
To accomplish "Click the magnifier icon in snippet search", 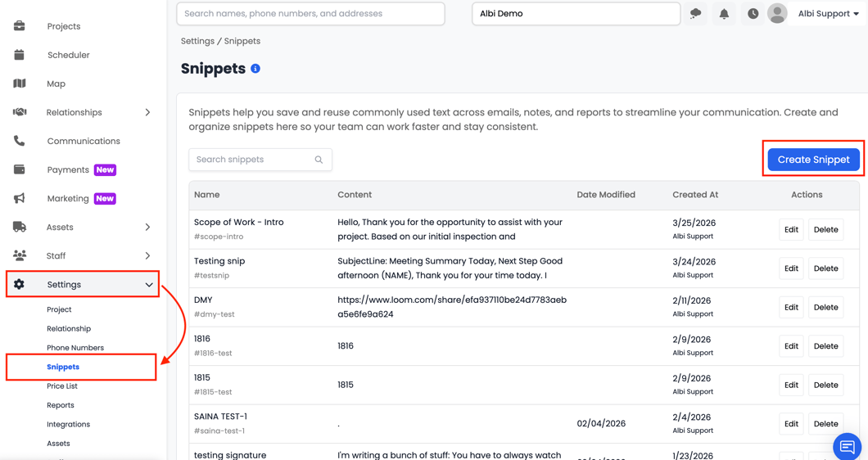I will (319, 160).
